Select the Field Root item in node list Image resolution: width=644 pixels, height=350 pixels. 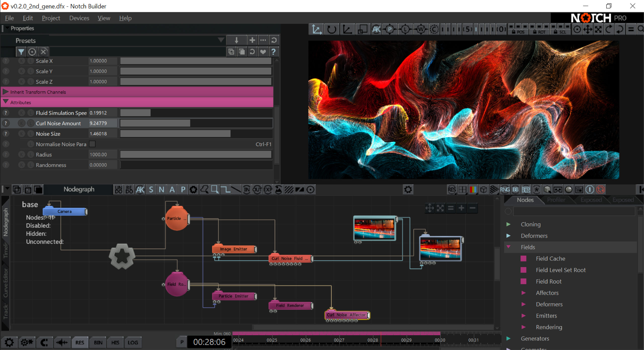pyautogui.click(x=548, y=281)
